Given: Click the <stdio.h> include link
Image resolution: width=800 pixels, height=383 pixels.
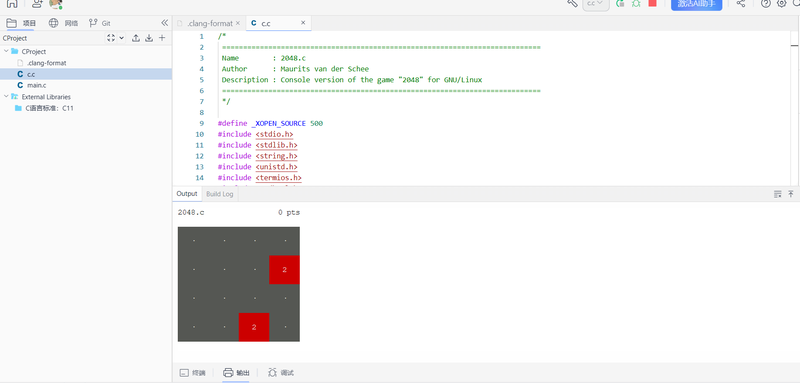Looking at the screenshot, I should 274,135.
